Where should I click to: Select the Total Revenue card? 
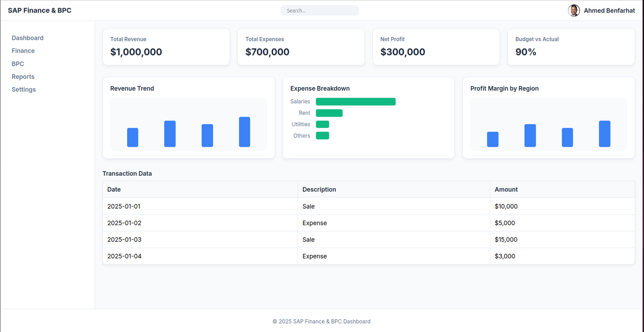pos(166,47)
